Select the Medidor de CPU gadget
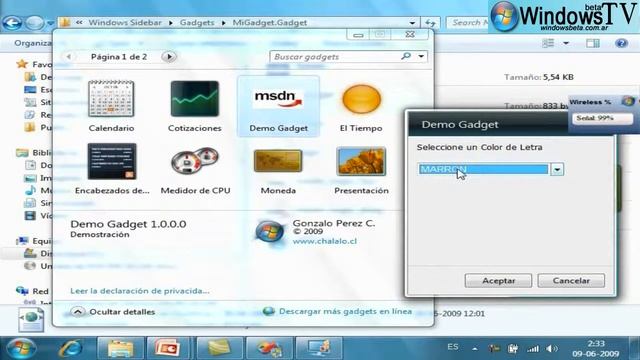Viewport: 640px width, 360px height. click(x=195, y=161)
